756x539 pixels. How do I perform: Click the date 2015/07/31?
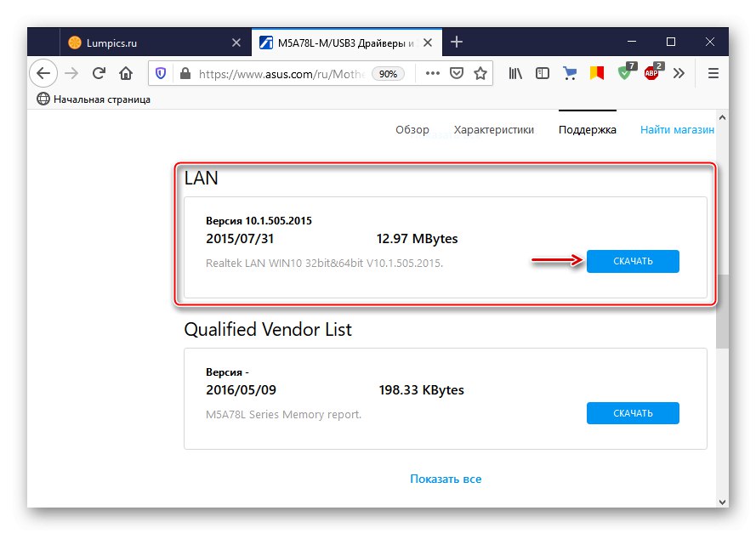(240, 239)
